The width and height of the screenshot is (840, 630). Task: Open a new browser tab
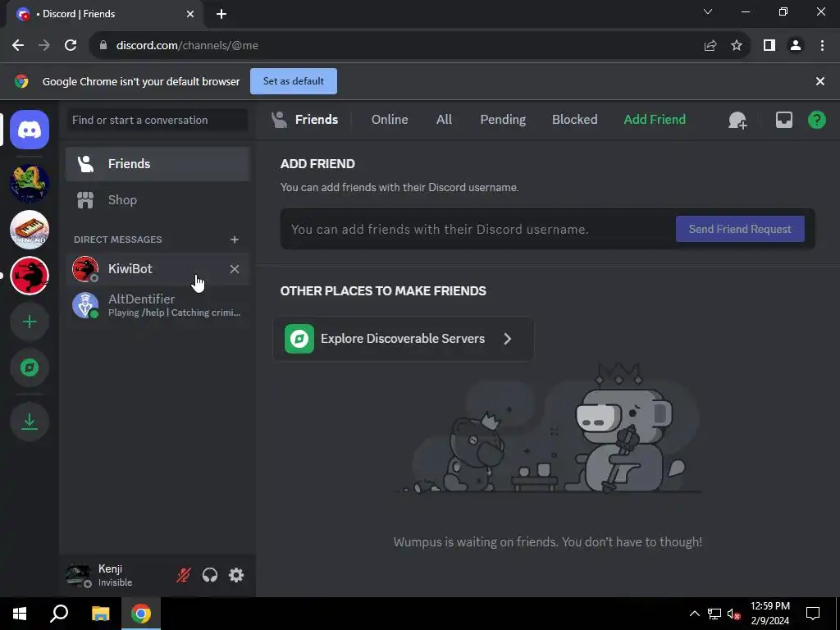[x=221, y=14]
